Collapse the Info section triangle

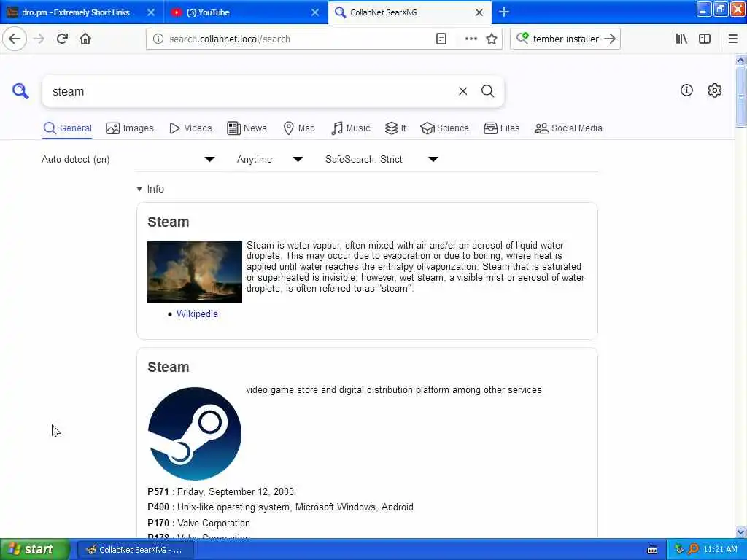[139, 189]
